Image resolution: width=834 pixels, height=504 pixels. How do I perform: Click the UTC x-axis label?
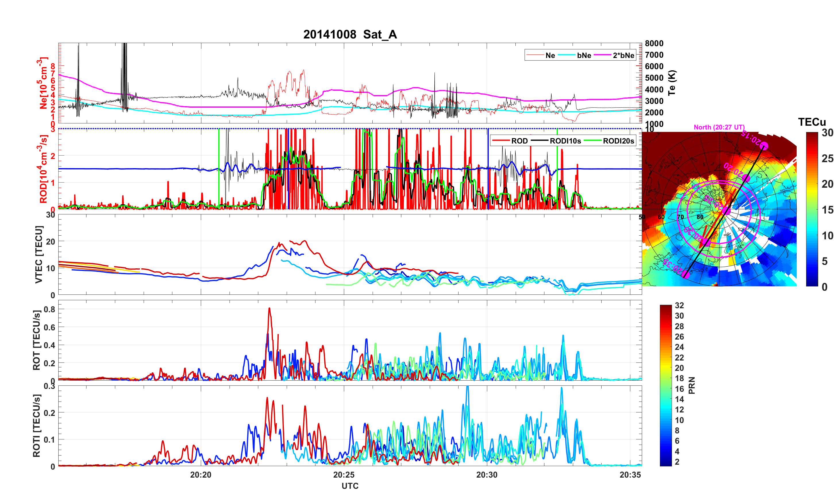click(x=350, y=486)
